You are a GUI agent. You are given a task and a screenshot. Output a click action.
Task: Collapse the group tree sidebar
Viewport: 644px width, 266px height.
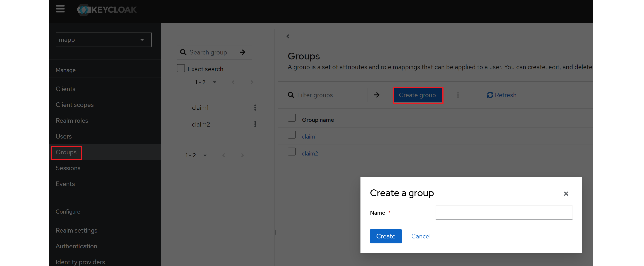(x=288, y=36)
